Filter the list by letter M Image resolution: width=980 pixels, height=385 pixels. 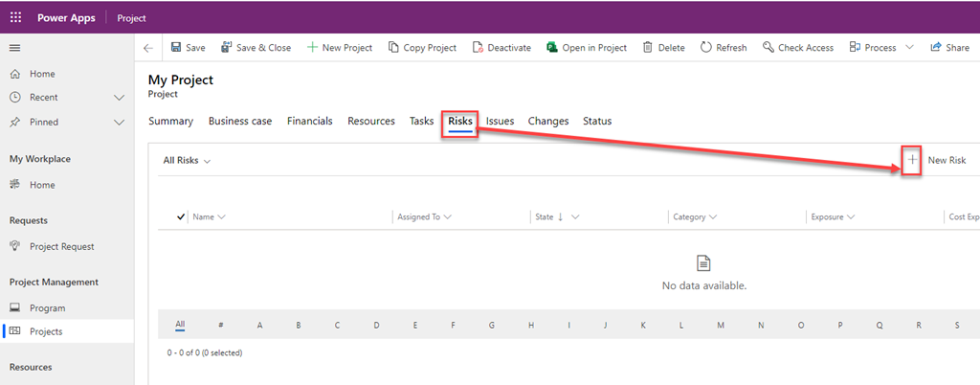pyautogui.click(x=722, y=326)
